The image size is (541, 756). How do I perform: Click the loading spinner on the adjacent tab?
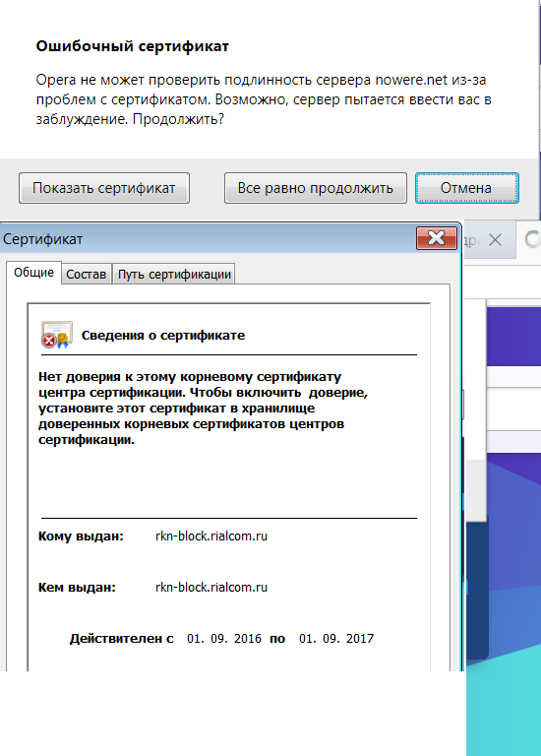[532, 239]
